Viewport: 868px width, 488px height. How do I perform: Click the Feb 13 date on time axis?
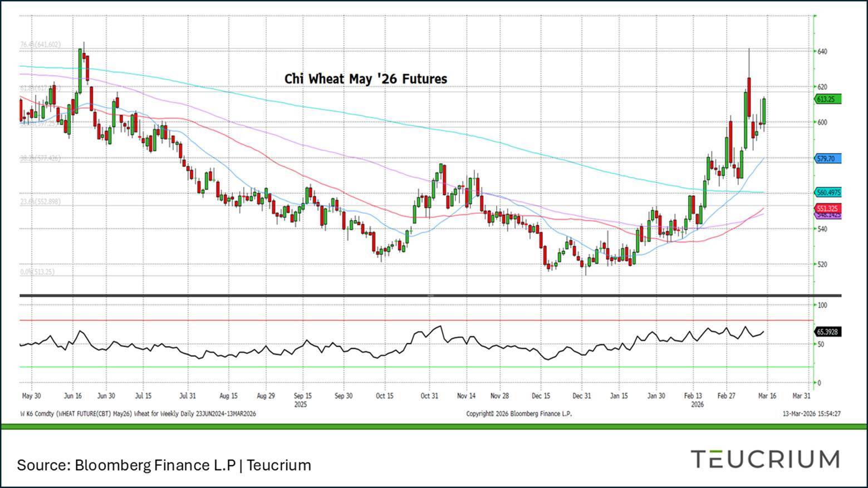coord(693,396)
